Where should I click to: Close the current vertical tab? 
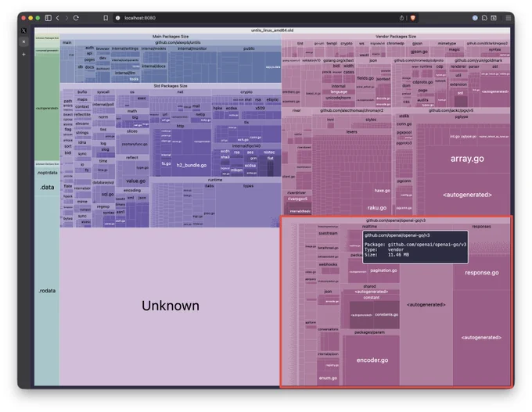point(23,41)
